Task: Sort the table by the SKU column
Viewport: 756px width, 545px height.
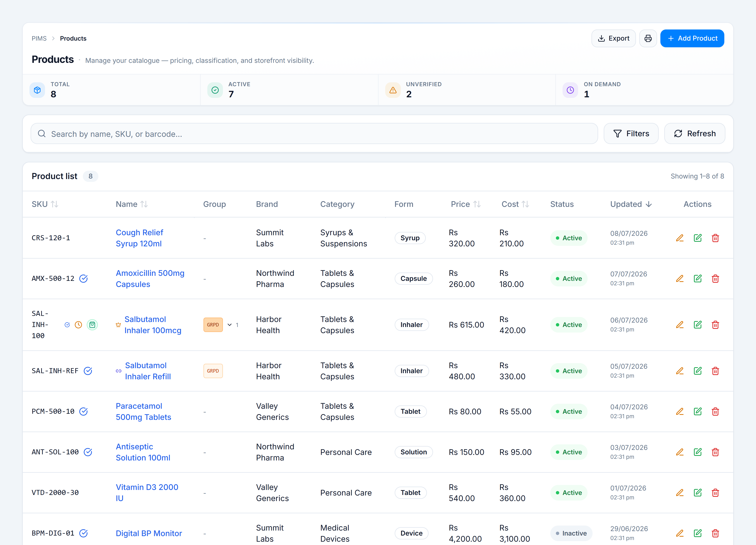Action: 45,204
